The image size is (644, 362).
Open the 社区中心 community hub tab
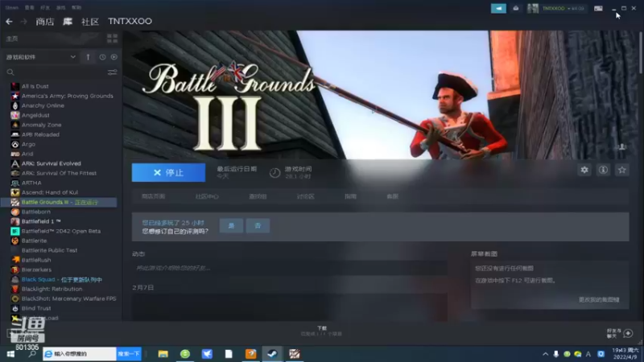pyautogui.click(x=207, y=196)
